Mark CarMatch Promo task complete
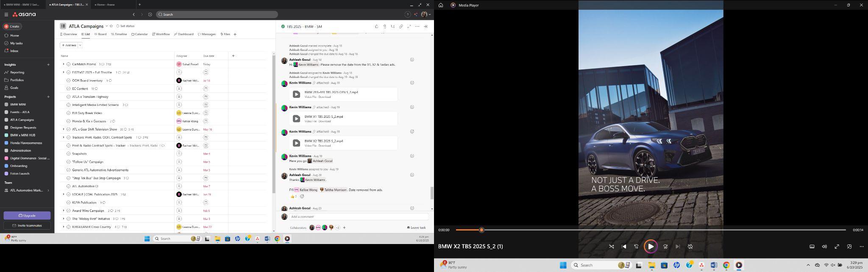This screenshot has height=272, width=868. point(69,64)
